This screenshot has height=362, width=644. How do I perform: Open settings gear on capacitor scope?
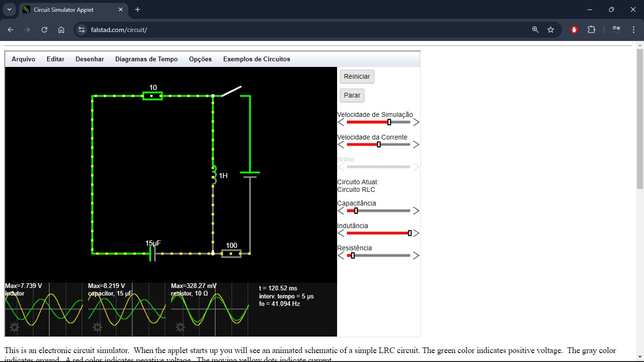98,327
